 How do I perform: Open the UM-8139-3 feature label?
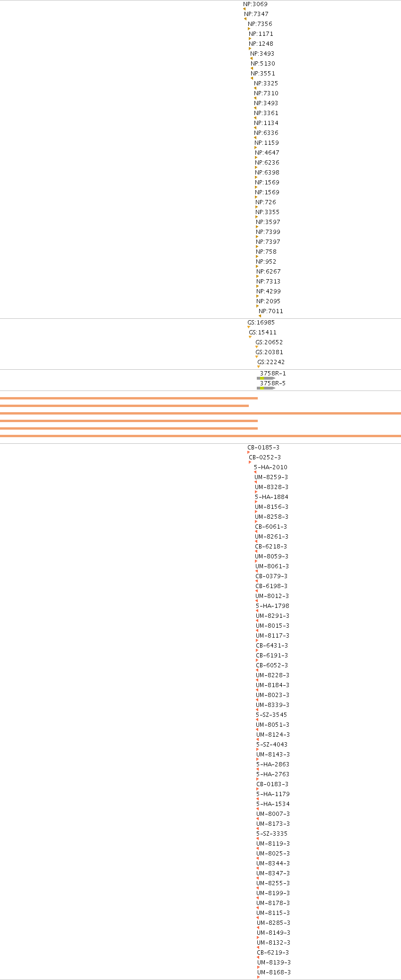point(274,963)
